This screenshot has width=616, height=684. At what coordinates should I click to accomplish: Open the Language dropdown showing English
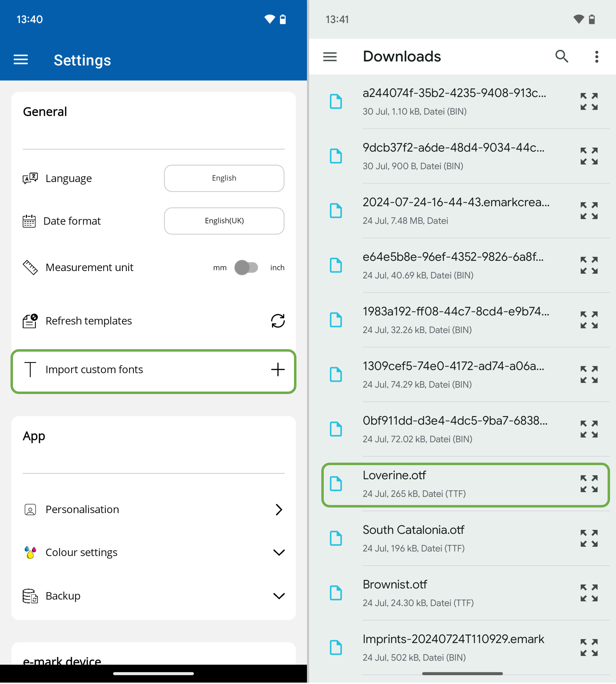(x=224, y=178)
